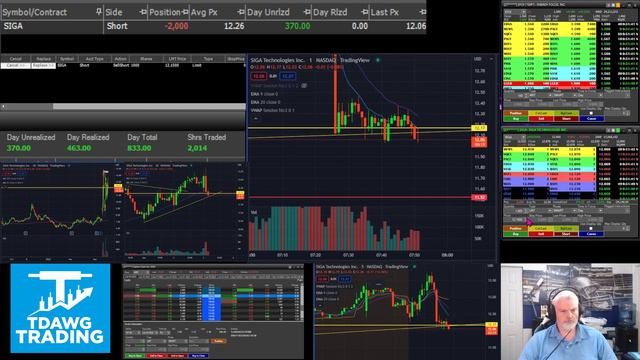Click red Sell button in lower Level 2 window
The height and width of the screenshot is (360, 640).
(x=540, y=234)
